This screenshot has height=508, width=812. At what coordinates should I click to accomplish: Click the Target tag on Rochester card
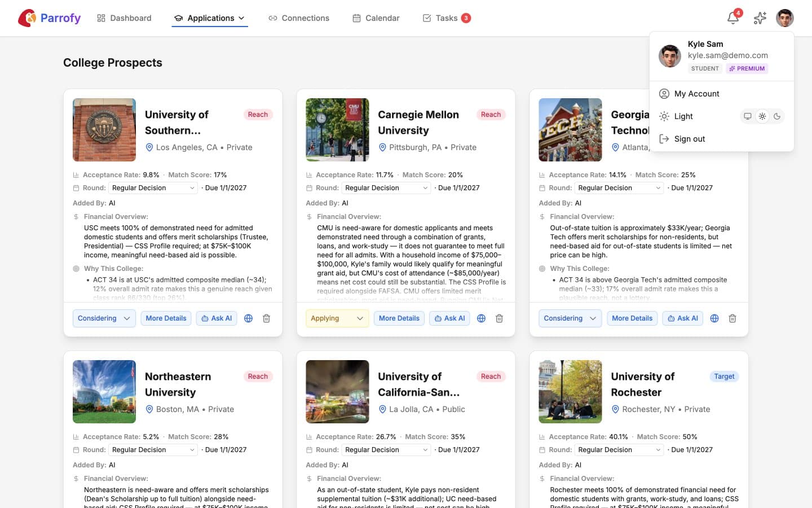pos(724,376)
